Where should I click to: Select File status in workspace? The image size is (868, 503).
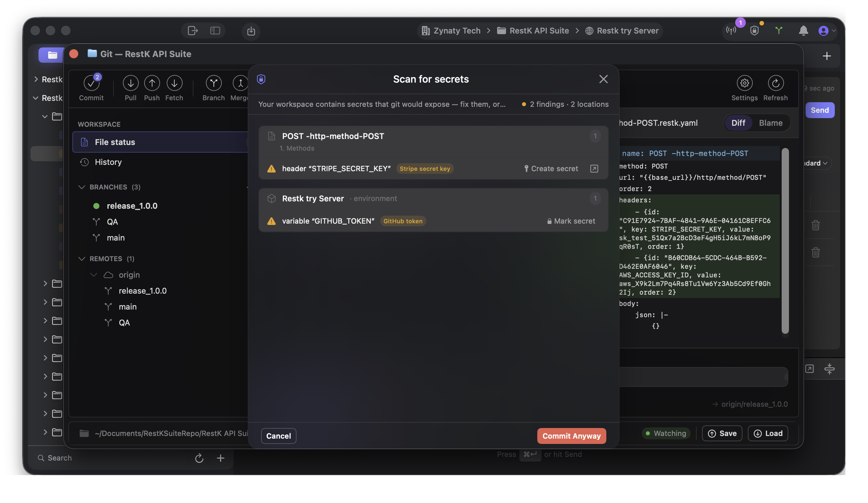[160, 142]
